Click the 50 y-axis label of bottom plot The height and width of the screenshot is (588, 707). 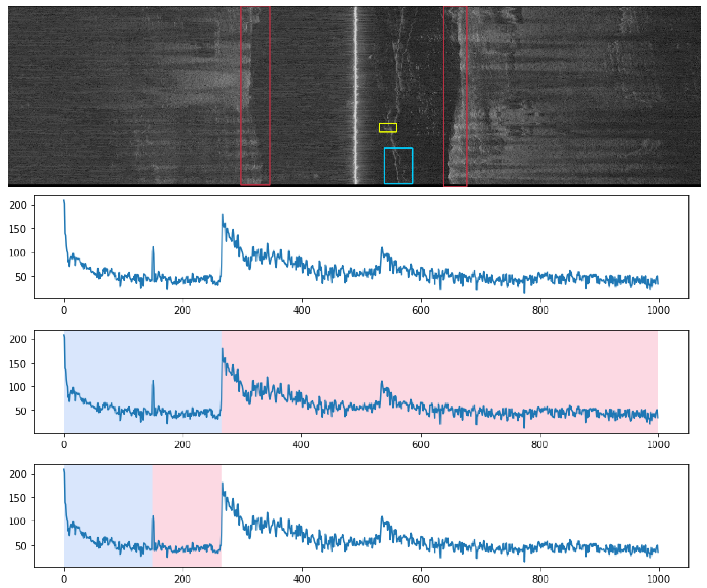click(x=21, y=546)
